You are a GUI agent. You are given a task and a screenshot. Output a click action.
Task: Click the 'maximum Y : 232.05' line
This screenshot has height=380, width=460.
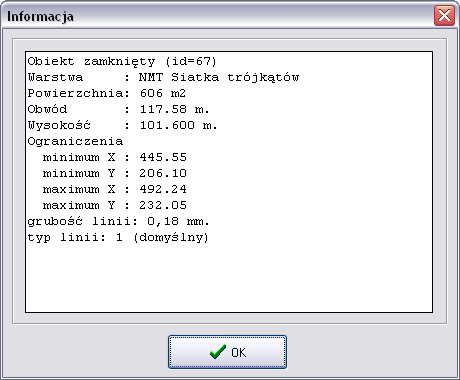115,205
